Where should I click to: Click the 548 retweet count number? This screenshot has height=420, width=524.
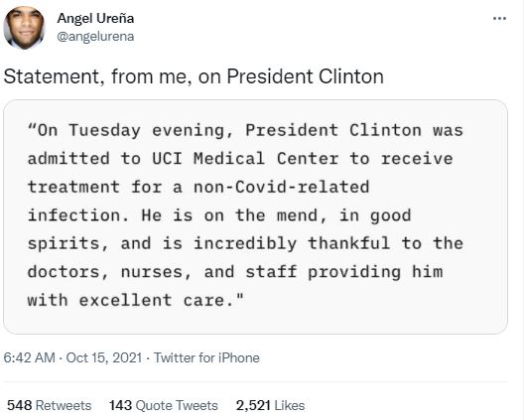20,405
